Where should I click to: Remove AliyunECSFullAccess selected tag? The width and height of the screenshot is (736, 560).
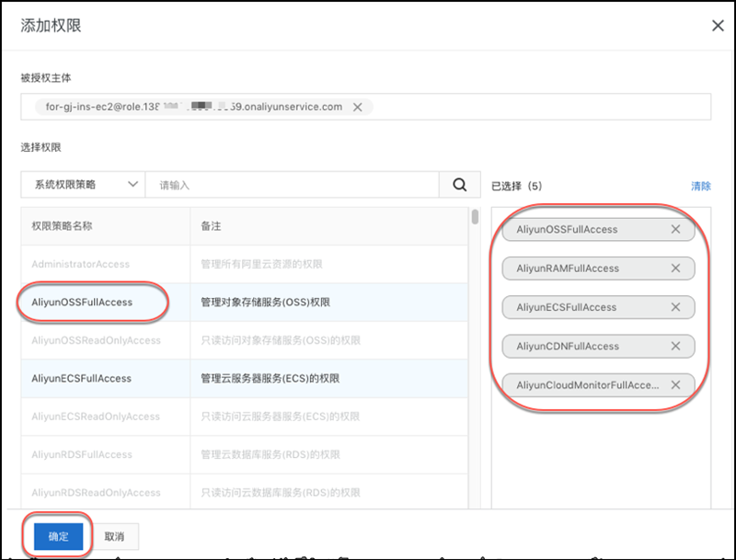(675, 307)
